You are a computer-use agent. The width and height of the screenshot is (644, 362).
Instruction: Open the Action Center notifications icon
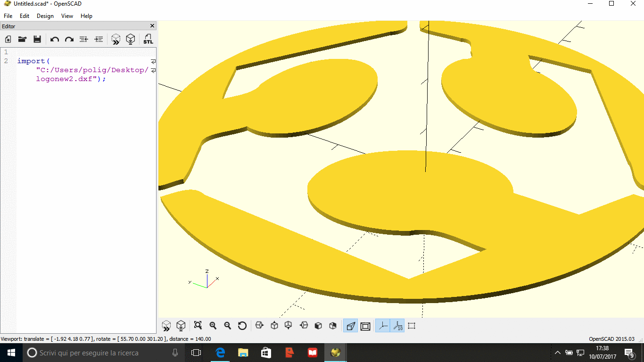click(x=629, y=353)
